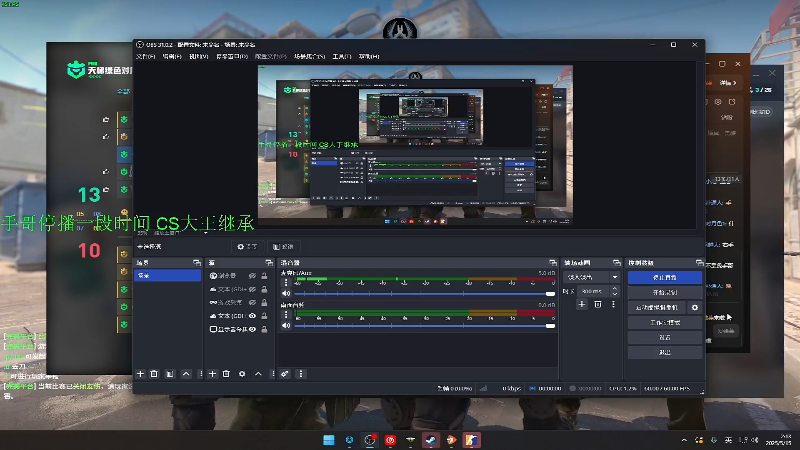Pop out the Controls dock panel

[x=699, y=263]
